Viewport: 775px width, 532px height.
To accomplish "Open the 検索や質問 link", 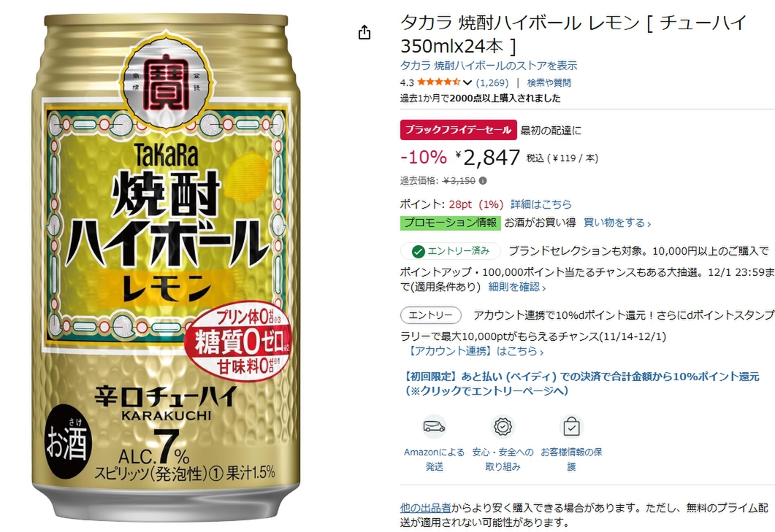I will point(549,82).
